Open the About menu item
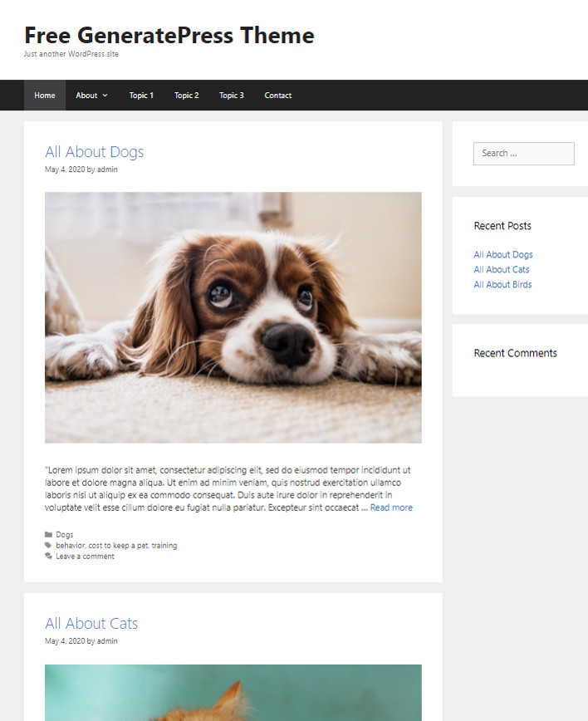Viewport: 588px width, 721px height. (86, 96)
